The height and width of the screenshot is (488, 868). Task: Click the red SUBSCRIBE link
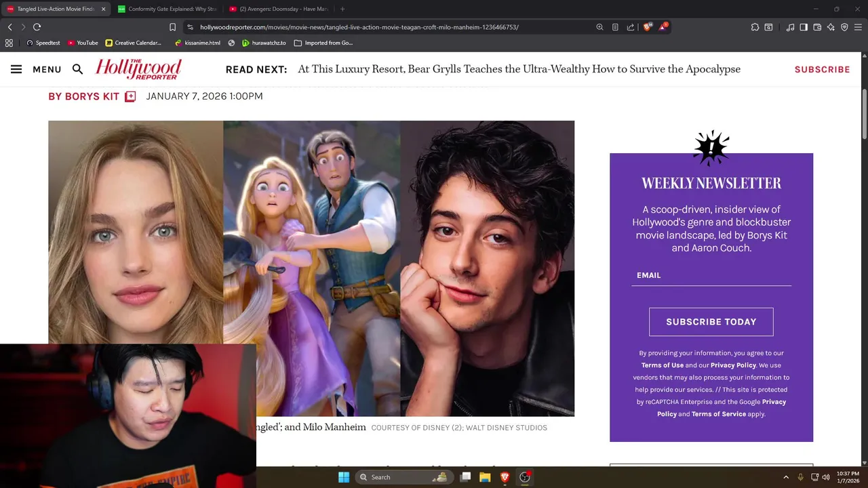tap(822, 69)
